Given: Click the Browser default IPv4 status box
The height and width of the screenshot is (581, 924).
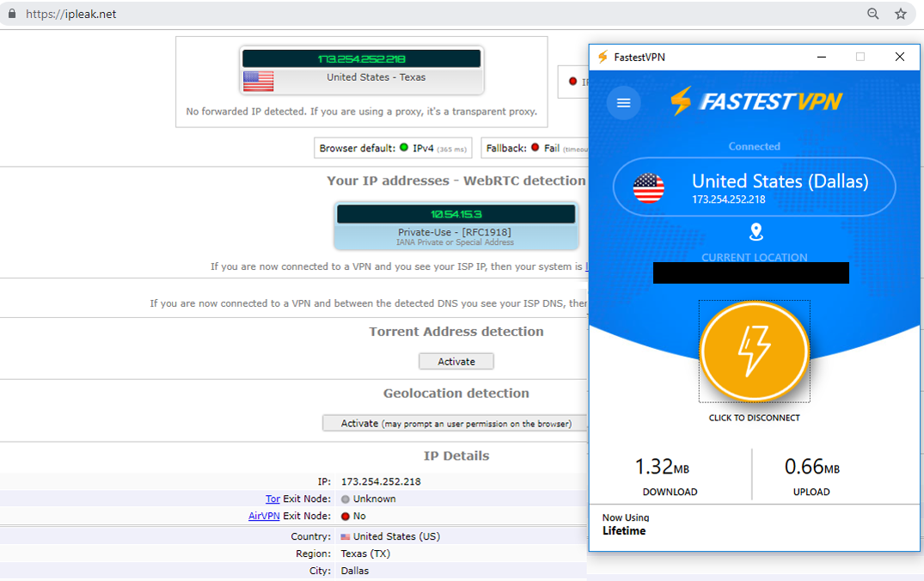Looking at the screenshot, I should [393, 148].
